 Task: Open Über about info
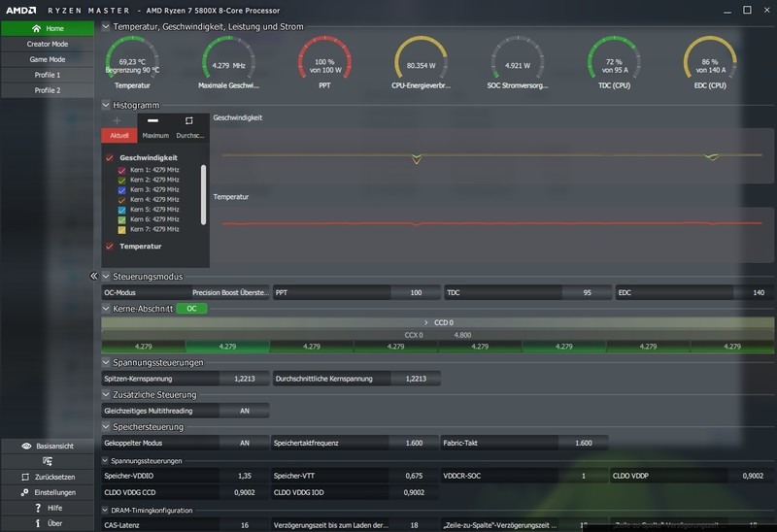48,523
